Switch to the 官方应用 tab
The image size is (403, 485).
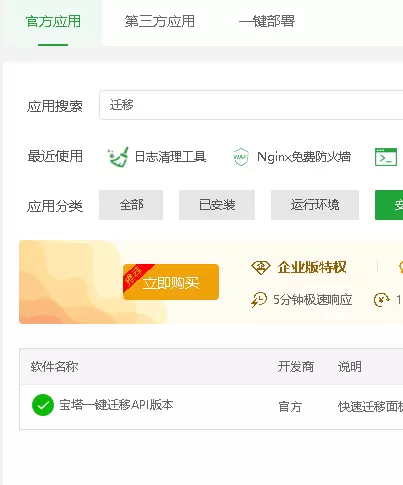click(53, 22)
